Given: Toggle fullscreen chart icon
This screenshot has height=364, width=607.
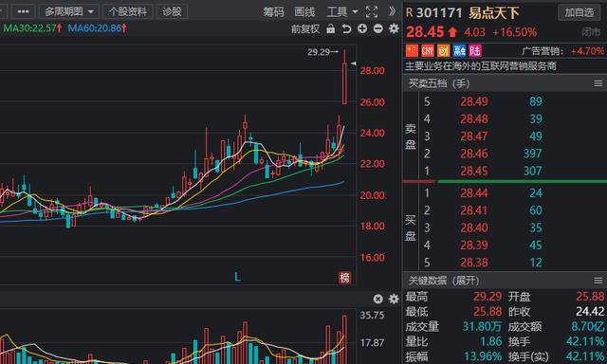Looking at the screenshot, I should coord(372,12).
